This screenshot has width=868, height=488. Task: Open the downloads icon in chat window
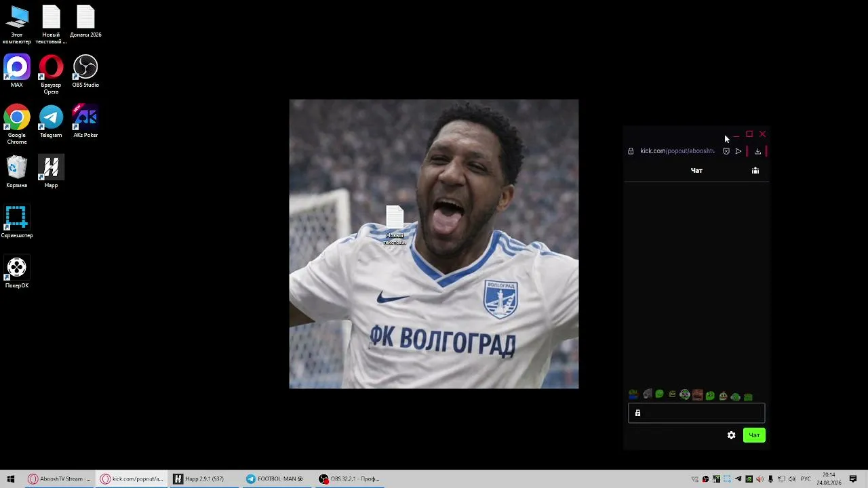(757, 151)
